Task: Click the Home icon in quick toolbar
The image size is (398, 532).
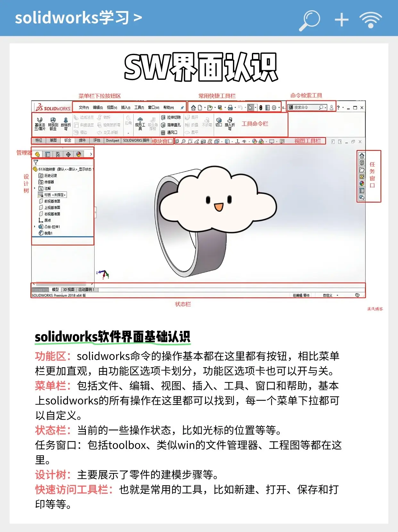Action: tap(193, 108)
